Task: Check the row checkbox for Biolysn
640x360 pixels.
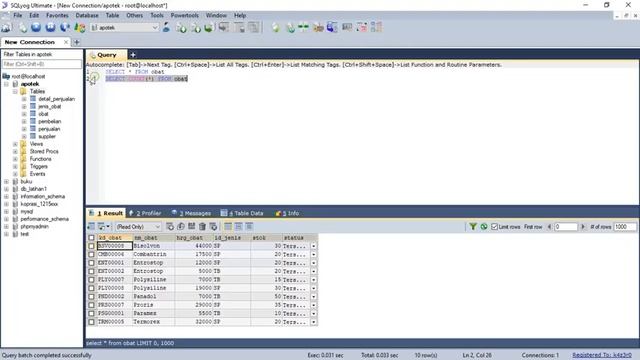Action: (91, 246)
